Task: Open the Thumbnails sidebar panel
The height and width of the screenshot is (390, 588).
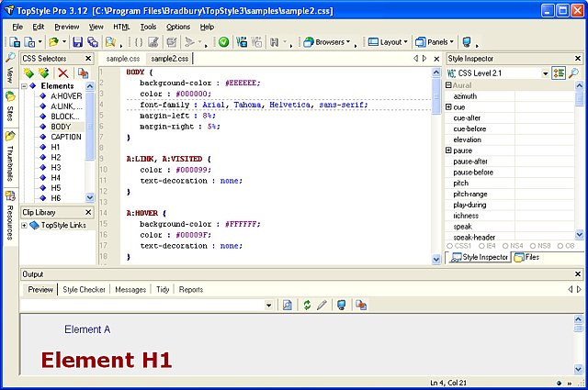Action: tap(10, 157)
